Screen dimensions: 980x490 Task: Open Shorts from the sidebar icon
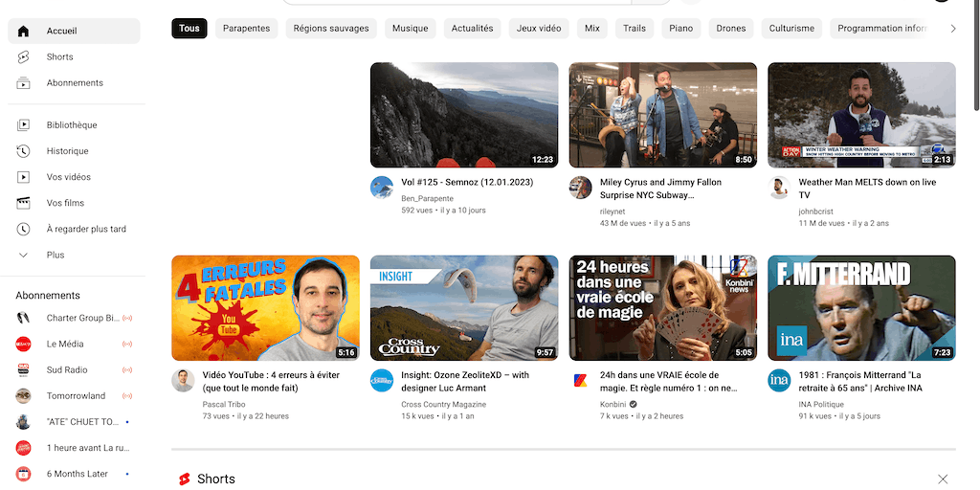point(24,57)
